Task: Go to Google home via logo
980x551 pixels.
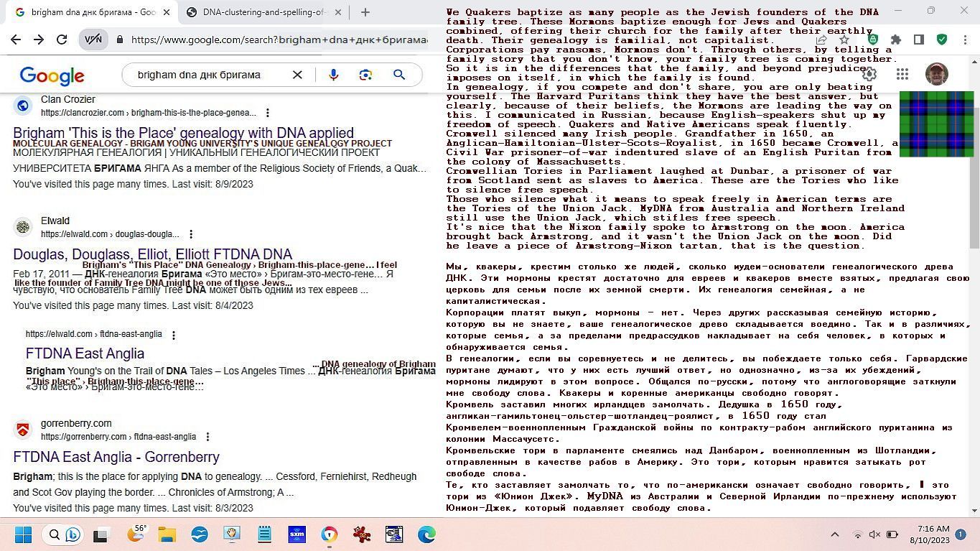Action: coord(52,75)
